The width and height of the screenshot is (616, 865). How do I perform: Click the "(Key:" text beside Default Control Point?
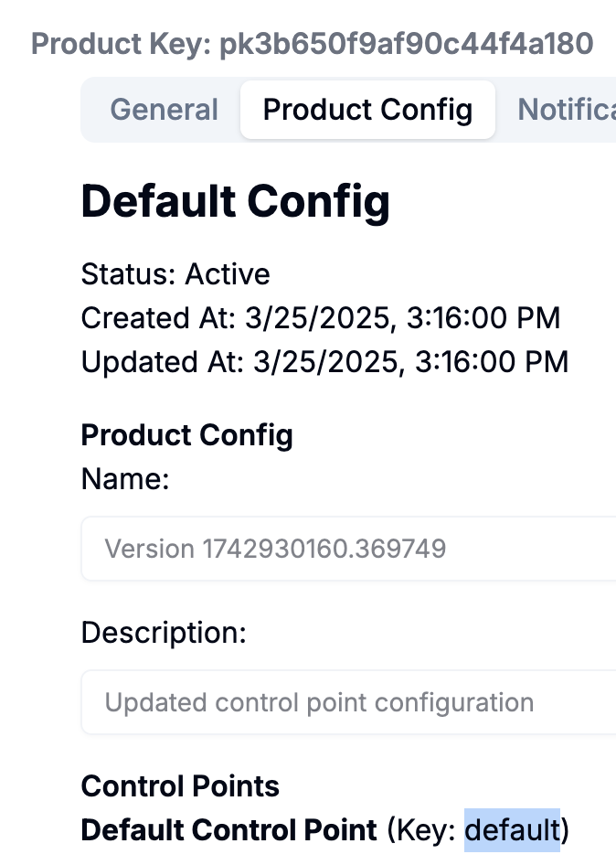pos(423,830)
